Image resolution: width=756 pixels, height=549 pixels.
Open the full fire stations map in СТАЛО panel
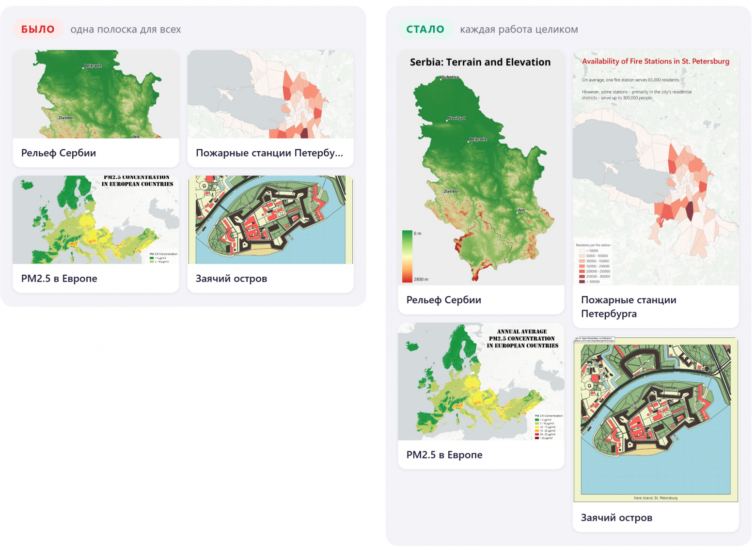[x=656, y=168]
